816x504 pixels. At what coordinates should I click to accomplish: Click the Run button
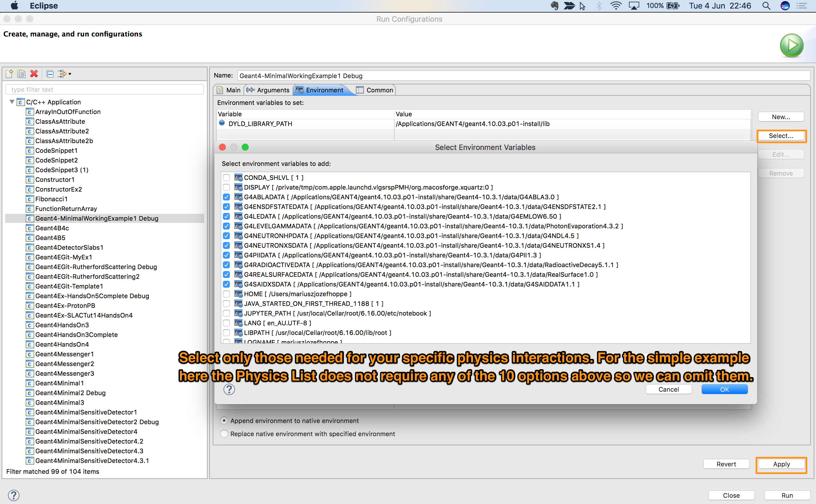click(x=787, y=495)
